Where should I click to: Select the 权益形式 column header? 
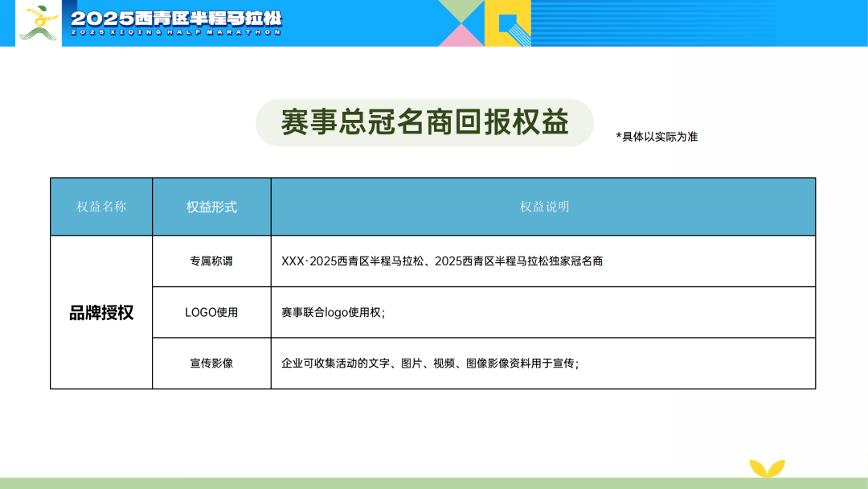pyautogui.click(x=211, y=207)
